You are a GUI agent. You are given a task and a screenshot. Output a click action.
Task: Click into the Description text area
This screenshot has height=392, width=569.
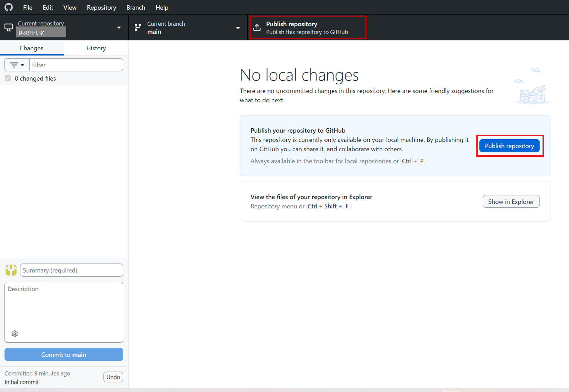tap(64, 312)
